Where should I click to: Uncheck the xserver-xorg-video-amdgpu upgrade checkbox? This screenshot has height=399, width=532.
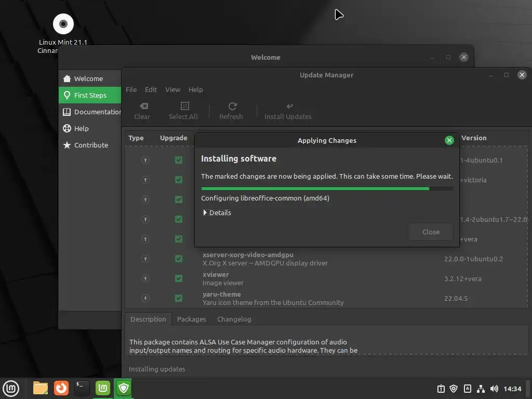click(179, 259)
